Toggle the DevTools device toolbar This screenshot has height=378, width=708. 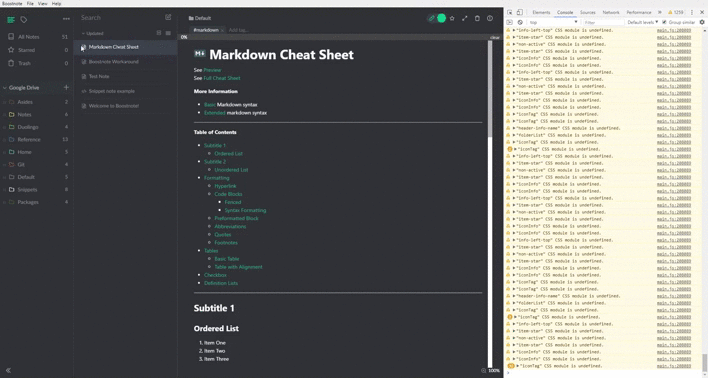[520, 12]
